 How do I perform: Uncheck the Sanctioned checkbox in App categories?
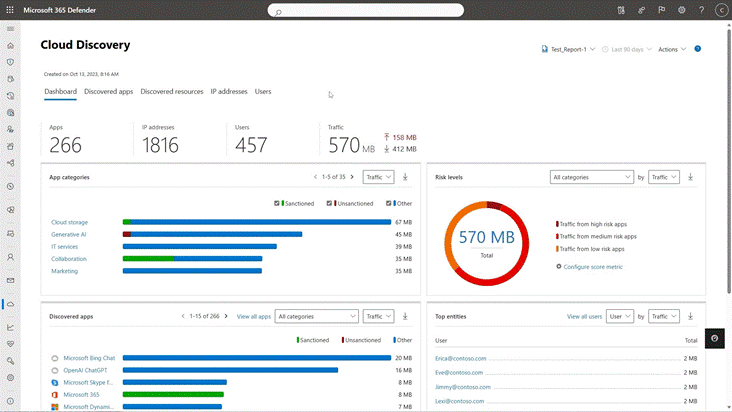277,203
